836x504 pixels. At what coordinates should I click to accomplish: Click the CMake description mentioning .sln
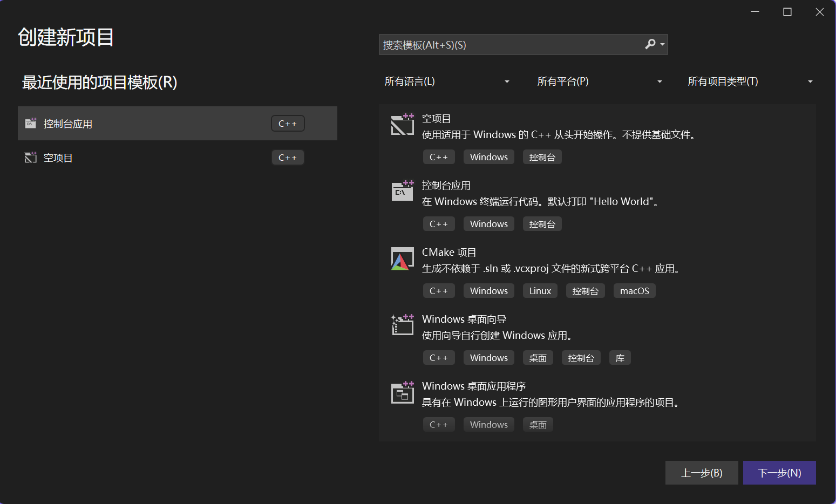[x=551, y=269]
